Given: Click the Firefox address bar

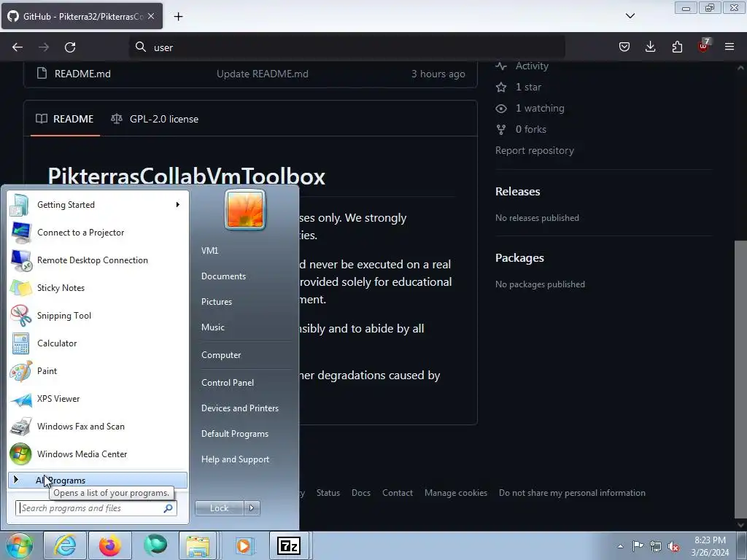Looking at the screenshot, I should coord(347,47).
